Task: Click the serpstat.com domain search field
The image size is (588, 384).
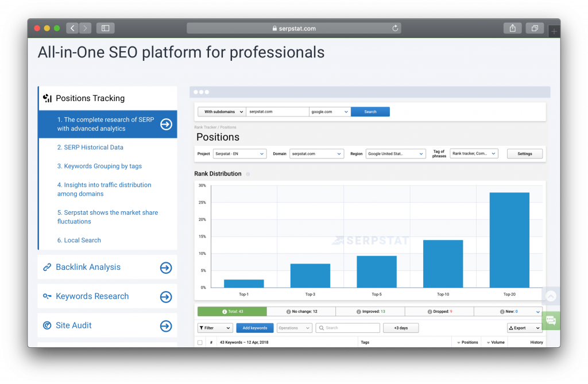Action: tap(277, 112)
